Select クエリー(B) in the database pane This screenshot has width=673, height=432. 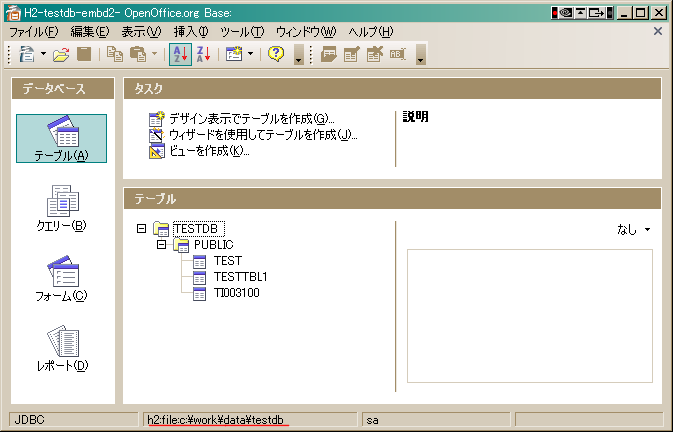[61, 208]
